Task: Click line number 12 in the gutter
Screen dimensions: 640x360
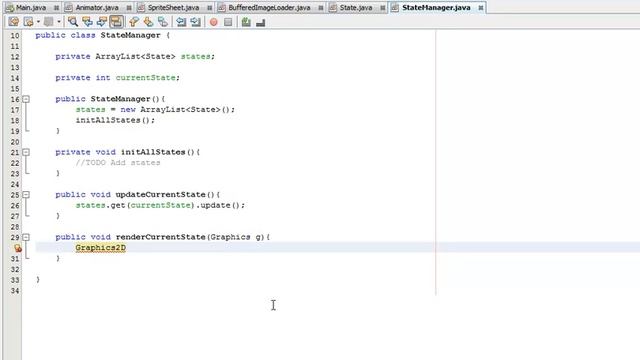Action: [15, 57]
